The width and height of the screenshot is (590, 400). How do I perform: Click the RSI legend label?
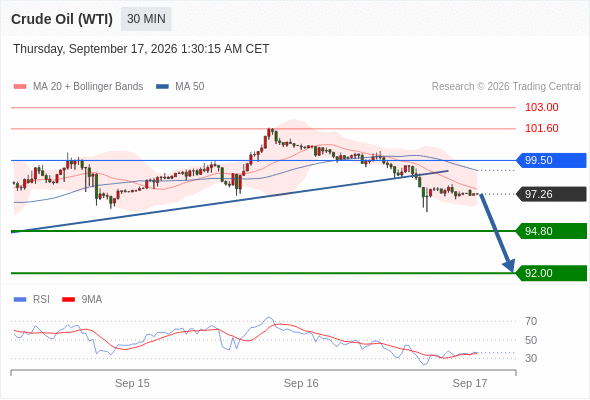point(41,300)
